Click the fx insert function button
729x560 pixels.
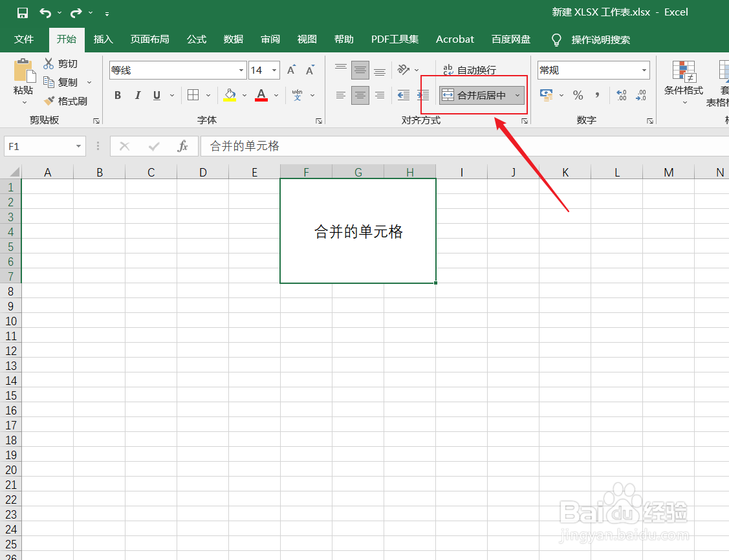[x=182, y=146]
